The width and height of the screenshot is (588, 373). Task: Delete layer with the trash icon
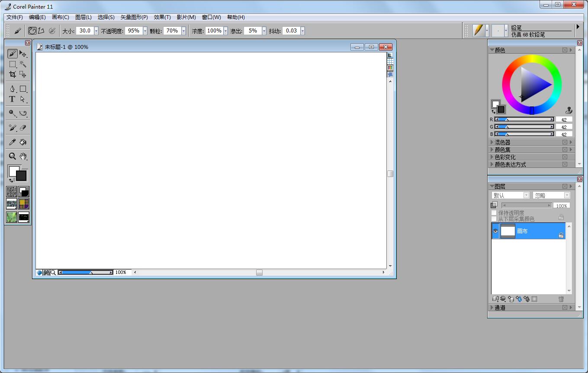(561, 299)
